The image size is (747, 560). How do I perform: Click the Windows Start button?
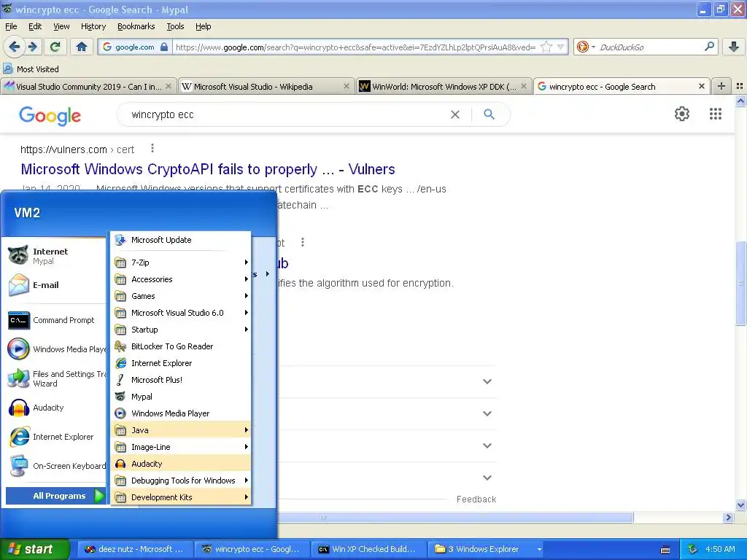click(x=34, y=549)
